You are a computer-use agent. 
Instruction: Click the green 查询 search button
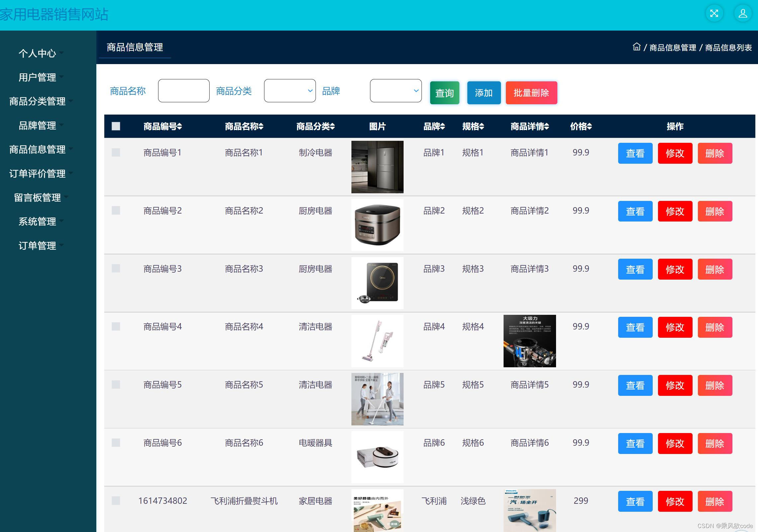444,93
